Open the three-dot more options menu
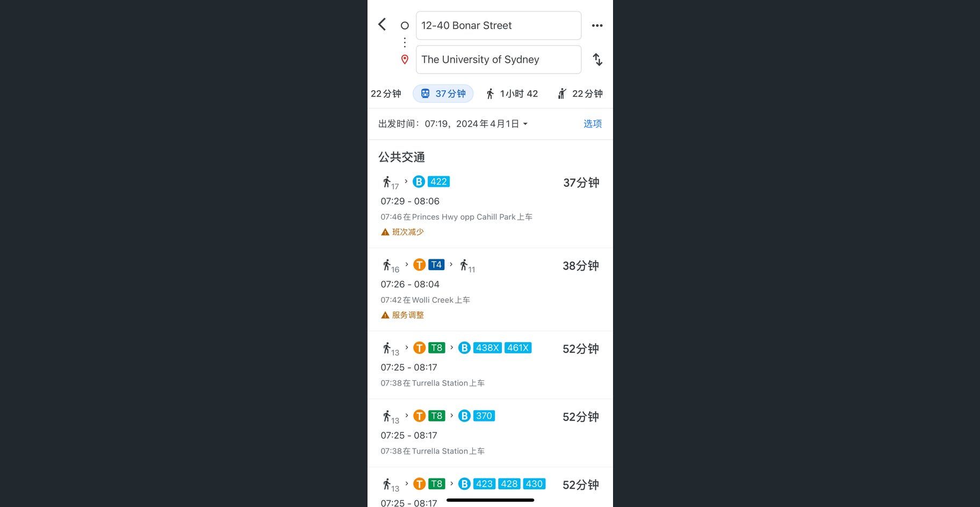The width and height of the screenshot is (980, 507). [597, 26]
